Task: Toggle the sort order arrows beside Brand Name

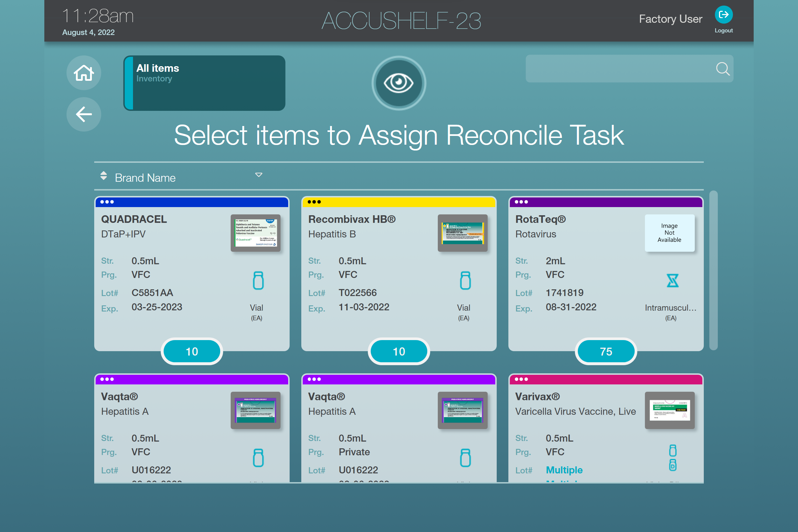Action: point(104,176)
